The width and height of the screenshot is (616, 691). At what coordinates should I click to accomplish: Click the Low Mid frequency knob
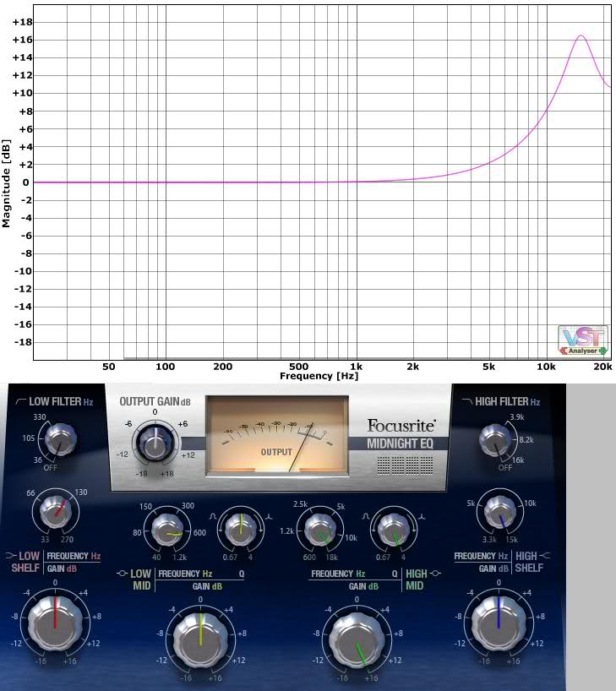(167, 530)
